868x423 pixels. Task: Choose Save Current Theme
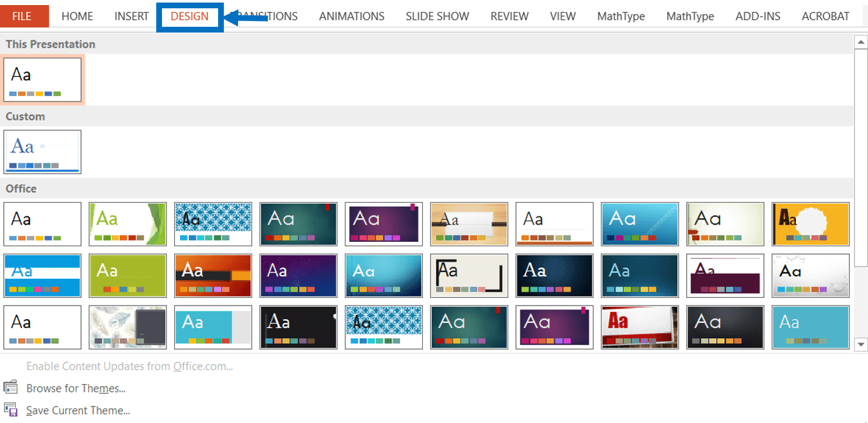[78, 411]
